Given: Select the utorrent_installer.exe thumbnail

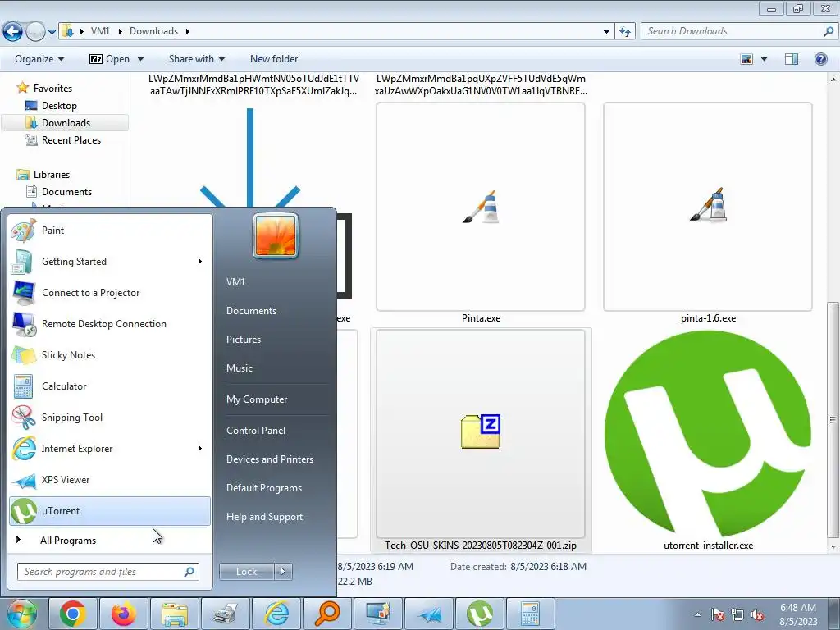Looking at the screenshot, I should tap(708, 434).
